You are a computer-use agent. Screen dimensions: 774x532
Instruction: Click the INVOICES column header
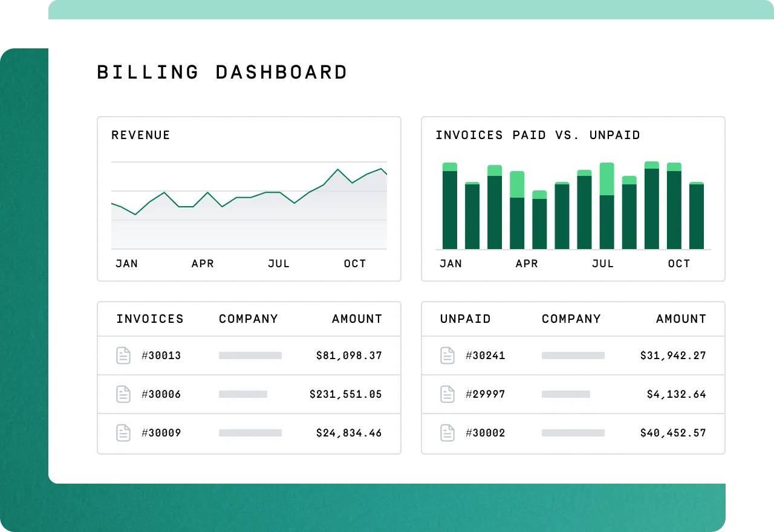(150, 319)
